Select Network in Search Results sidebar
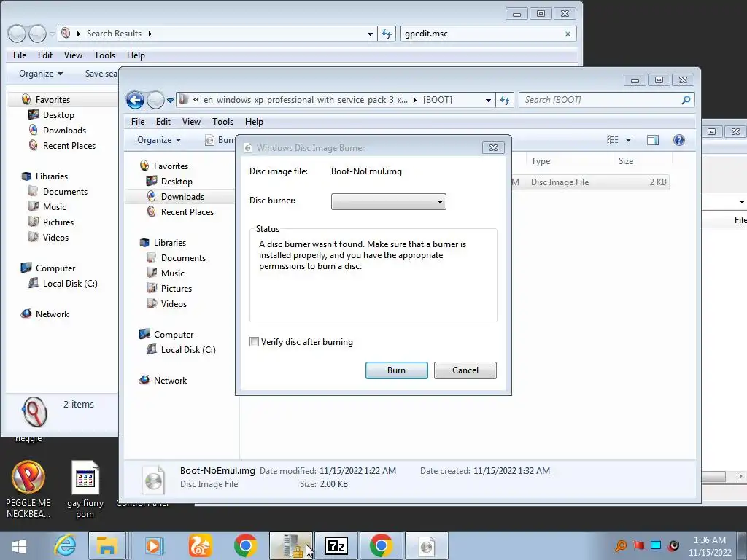 [x=52, y=314]
